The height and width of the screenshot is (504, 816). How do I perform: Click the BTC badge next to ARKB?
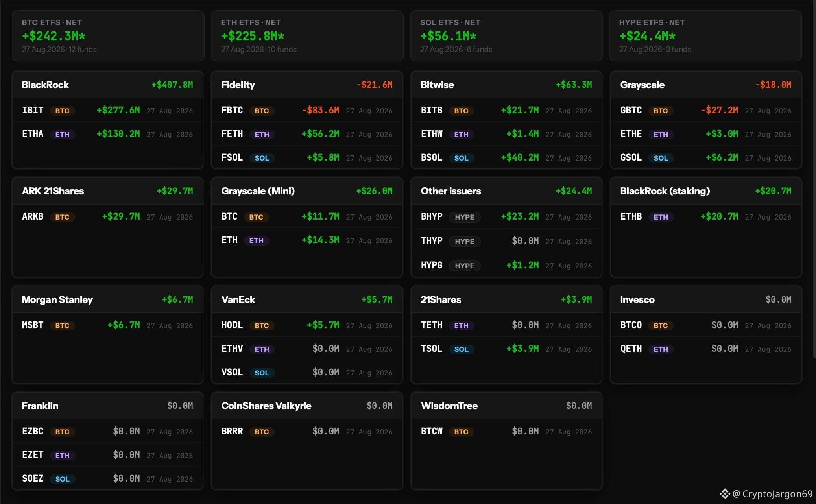(62, 217)
